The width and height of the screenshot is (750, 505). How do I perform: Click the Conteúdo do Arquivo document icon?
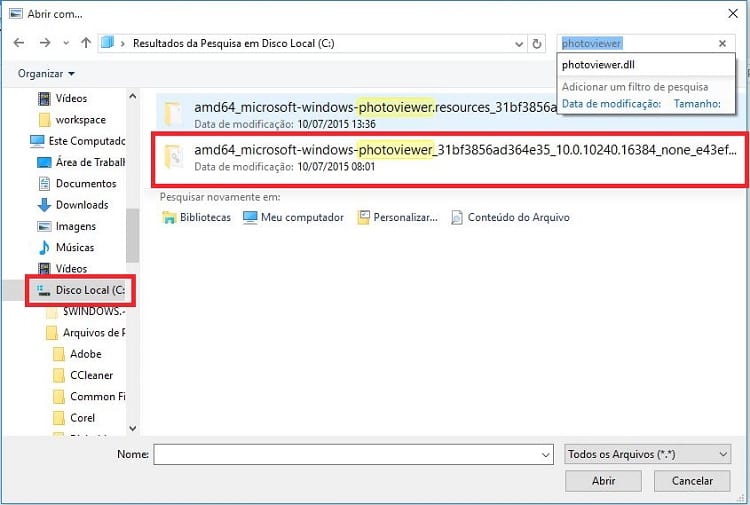coord(457,218)
